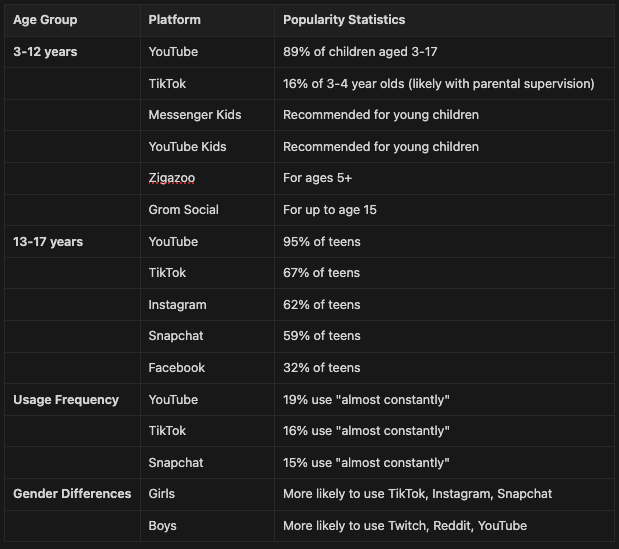
Task: Click the Girls cell
Action: 161,494
